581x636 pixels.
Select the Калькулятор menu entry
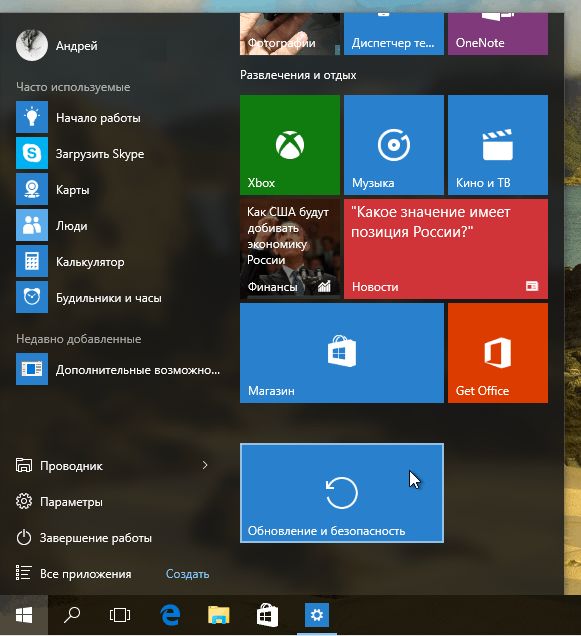(x=90, y=262)
